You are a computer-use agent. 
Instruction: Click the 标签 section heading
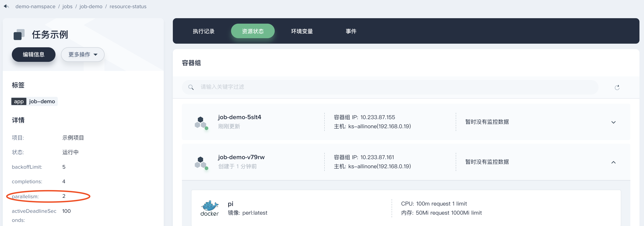pos(18,85)
